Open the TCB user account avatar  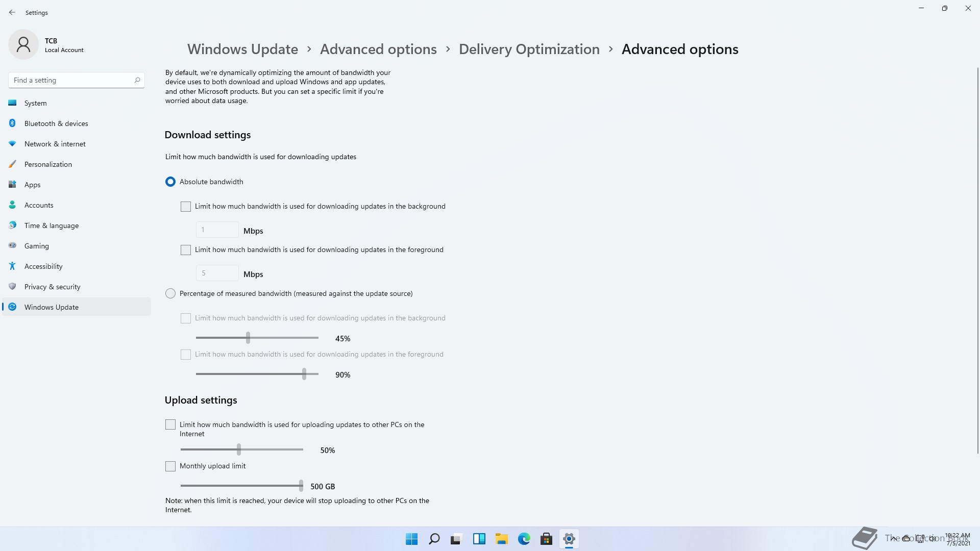[x=23, y=44]
